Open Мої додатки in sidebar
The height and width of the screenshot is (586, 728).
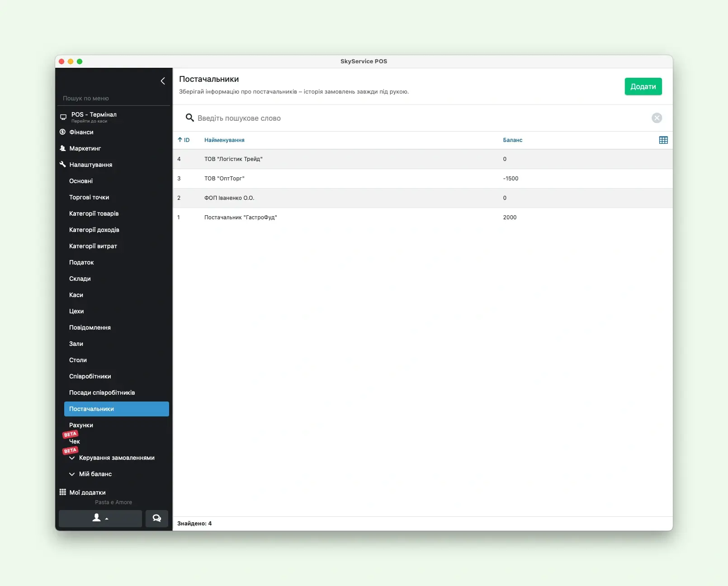88,492
